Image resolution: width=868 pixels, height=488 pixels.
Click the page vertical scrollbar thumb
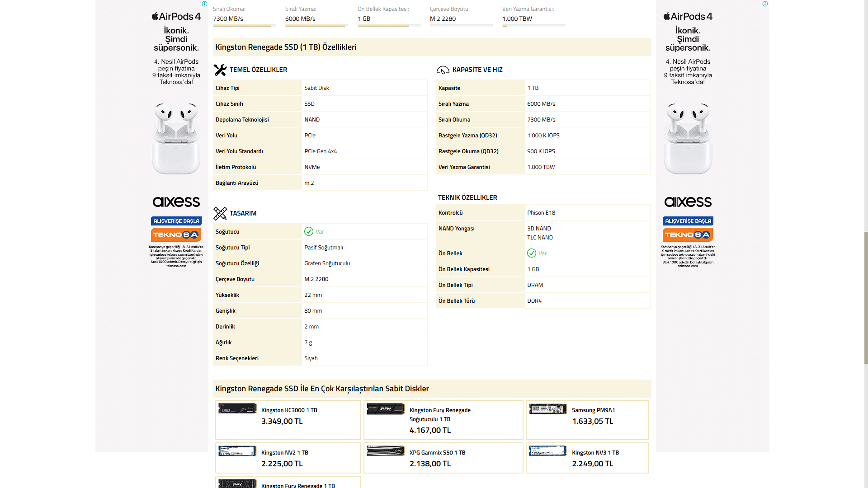click(866, 297)
